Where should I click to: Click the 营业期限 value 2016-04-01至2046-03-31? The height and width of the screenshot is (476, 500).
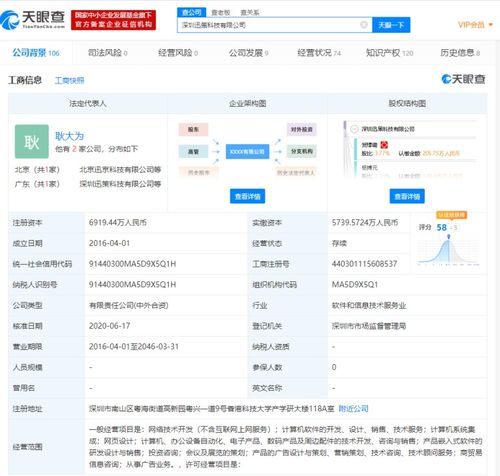coord(134,346)
